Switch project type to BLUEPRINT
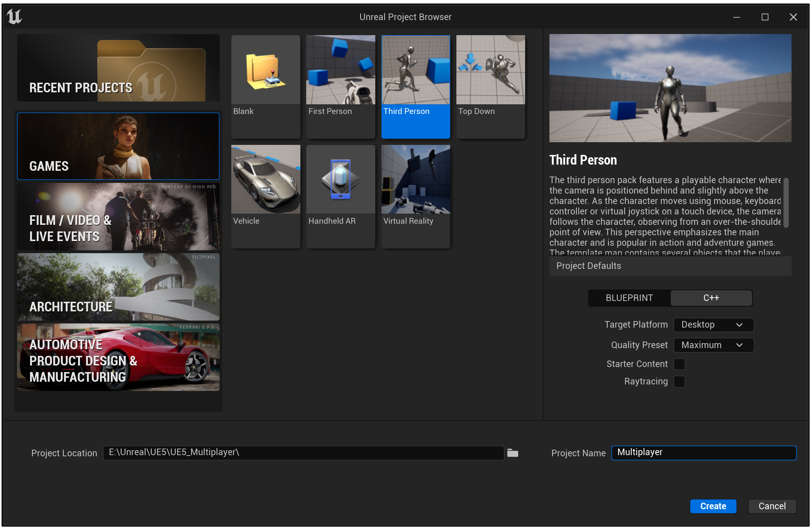 [x=629, y=298]
